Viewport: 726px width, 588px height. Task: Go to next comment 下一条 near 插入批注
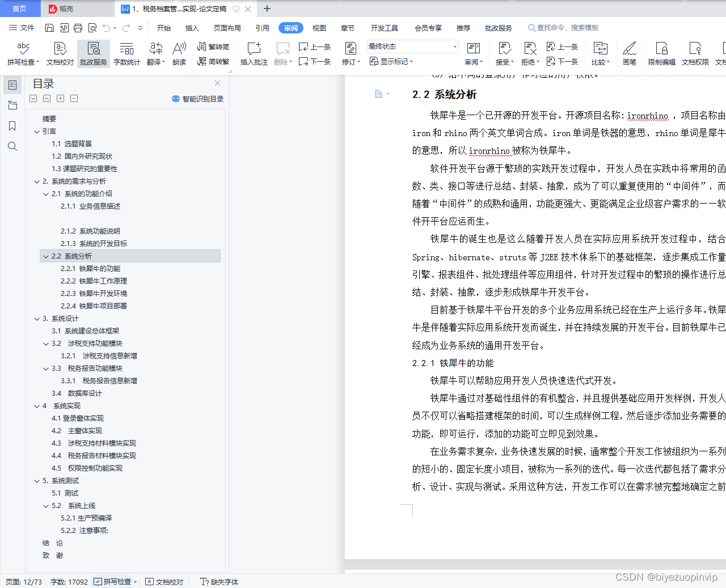[x=315, y=61]
